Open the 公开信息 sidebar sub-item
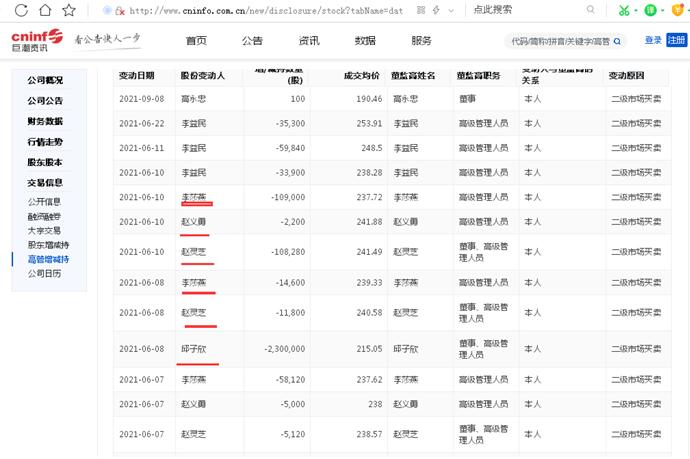The height and width of the screenshot is (459, 690). (44, 202)
